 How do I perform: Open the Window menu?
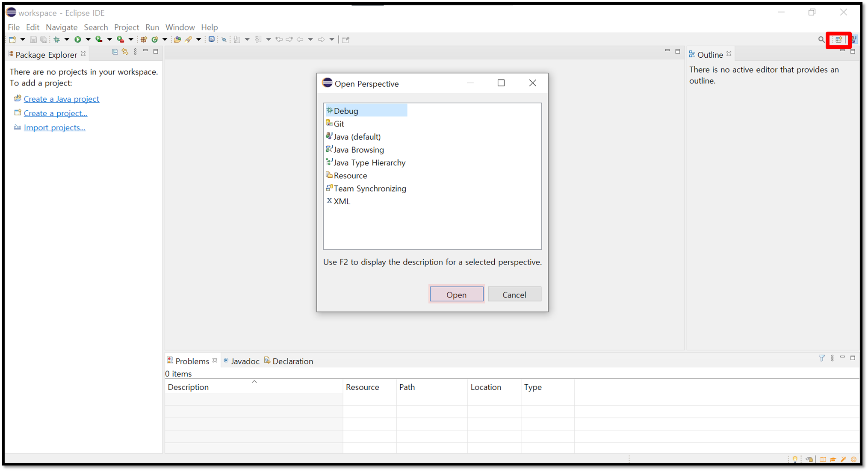pos(180,27)
